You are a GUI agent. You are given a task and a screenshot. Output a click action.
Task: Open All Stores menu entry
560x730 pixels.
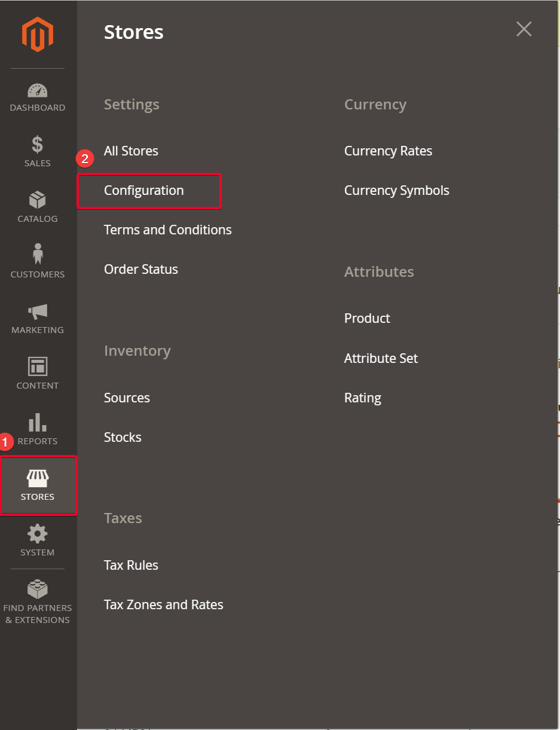[131, 151]
